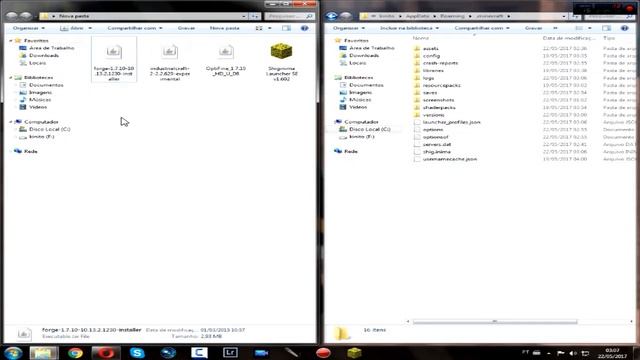This screenshot has width=640, height=360.
Task: Select the resourcepacks folder row
Action: 442,85
